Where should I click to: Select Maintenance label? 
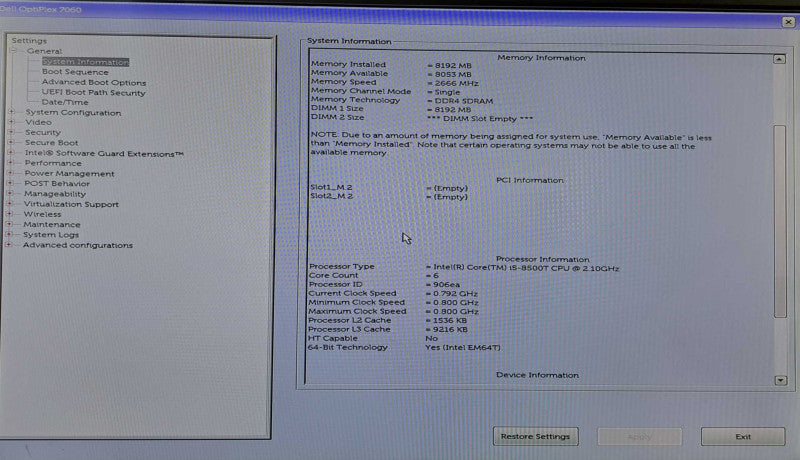[x=52, y=224]
